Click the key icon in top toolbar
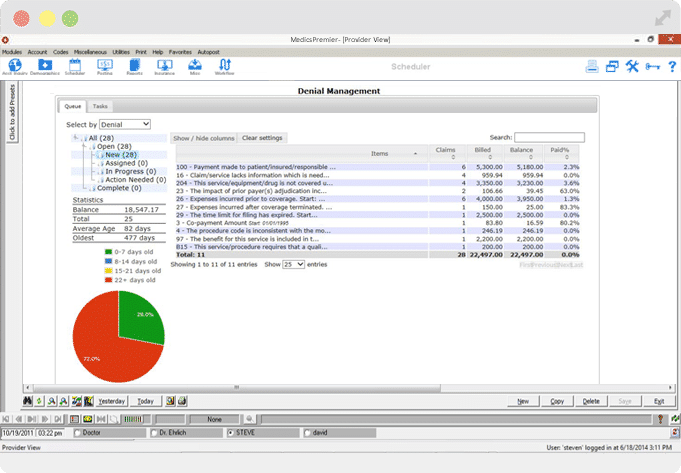 tap(652, 66)
